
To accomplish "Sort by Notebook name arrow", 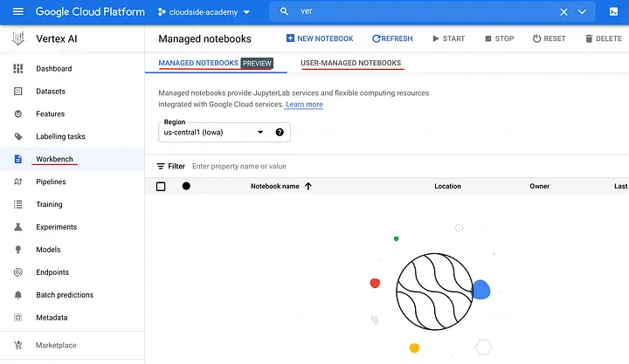I will 308,186.
